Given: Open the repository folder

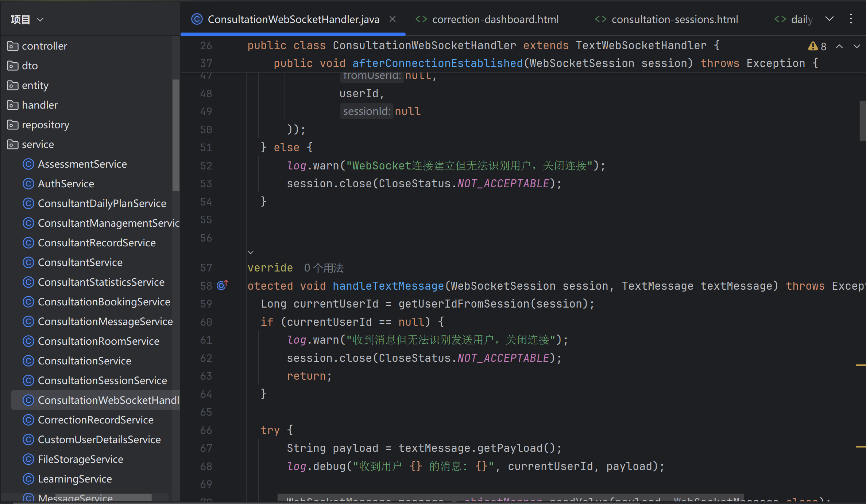Looking at the screenshot, I should (45, 125).
